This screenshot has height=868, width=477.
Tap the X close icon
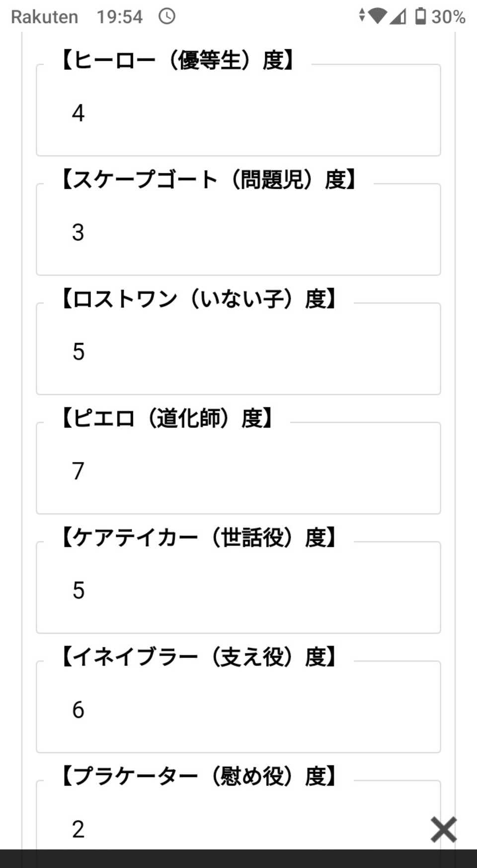pyautogui.click(x=443, y=829)
